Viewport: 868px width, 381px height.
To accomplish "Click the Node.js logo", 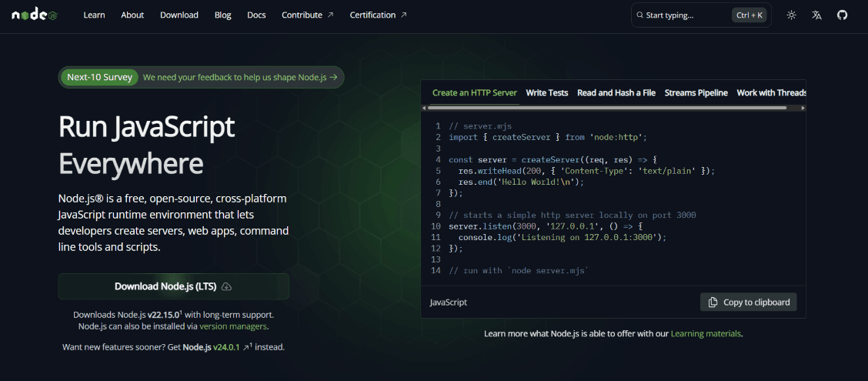I will (x=35, y=15).
